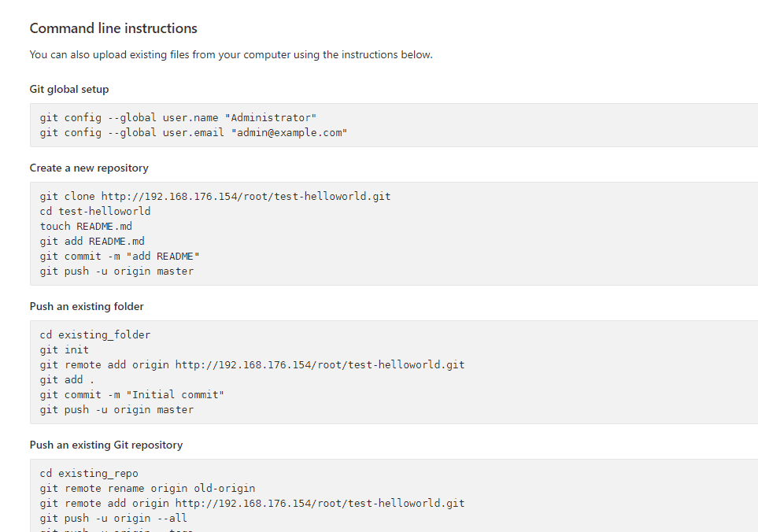
Task: Click the "git add README.md" command line
Action: pos(92,241)
